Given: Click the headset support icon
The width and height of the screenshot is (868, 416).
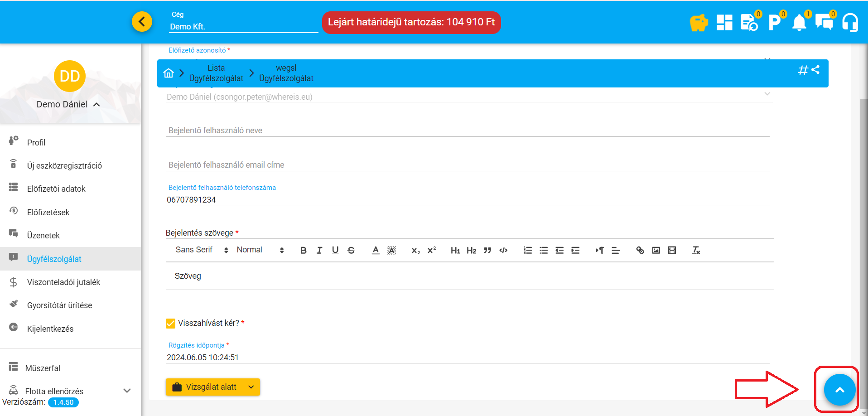Looking at the screenshot, I should (850, 22).
